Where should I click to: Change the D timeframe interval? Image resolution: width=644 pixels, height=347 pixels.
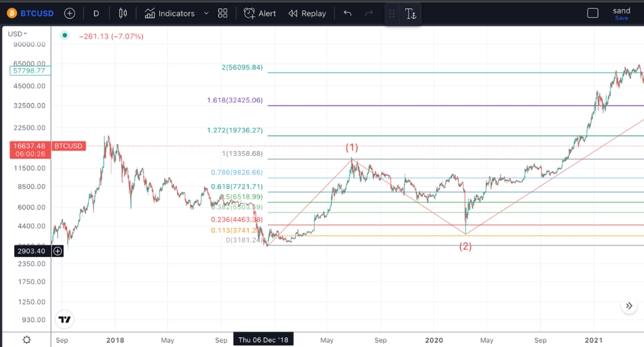pos(96,14)
